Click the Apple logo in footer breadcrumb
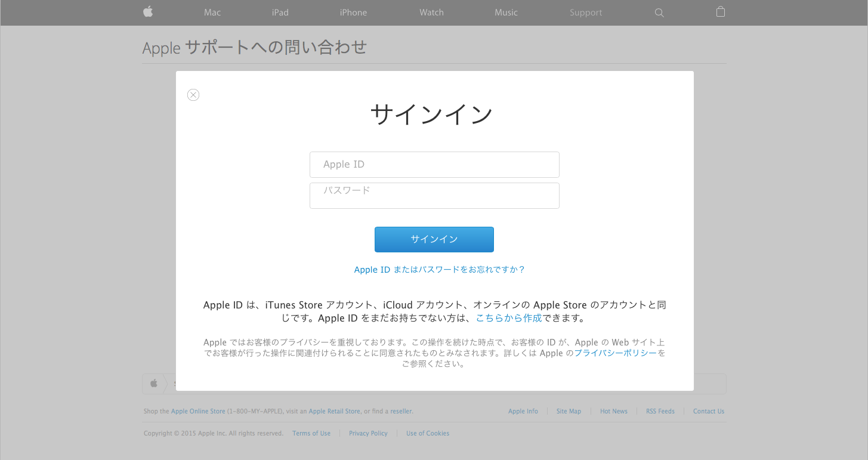 tap(154, 384)
